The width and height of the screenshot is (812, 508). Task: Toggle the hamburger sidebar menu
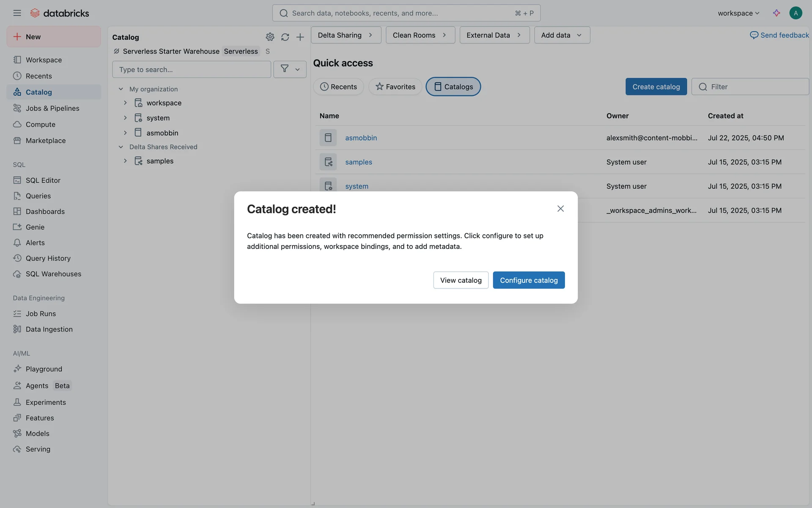(x=17, y=13)
